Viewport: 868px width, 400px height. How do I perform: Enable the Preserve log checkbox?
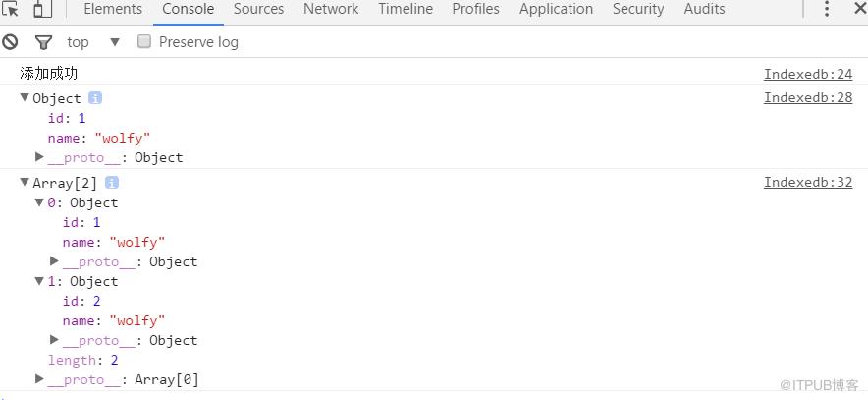click(144, 41)
